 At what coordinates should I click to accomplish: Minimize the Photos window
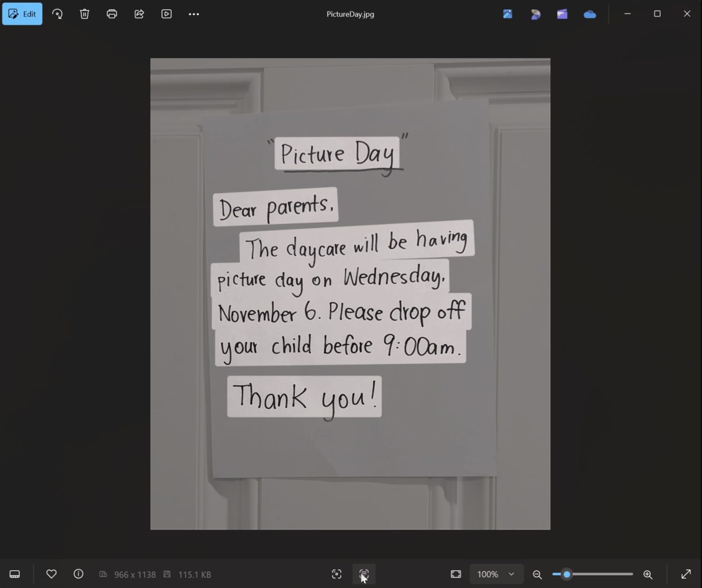click(627, 14)
